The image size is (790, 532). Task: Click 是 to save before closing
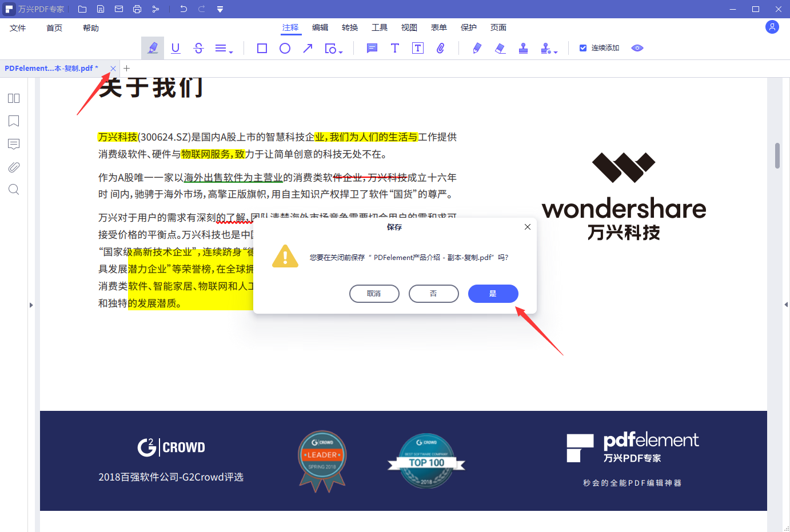coord(493,293)
